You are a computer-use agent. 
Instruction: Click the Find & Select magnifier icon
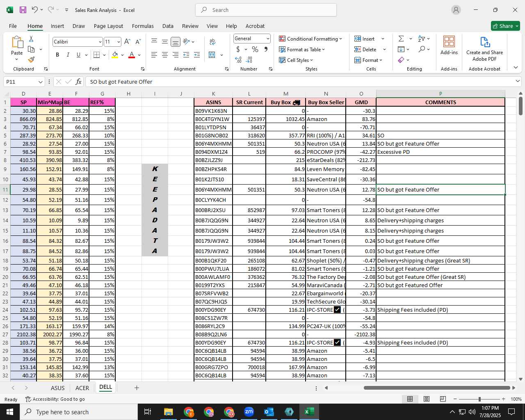[422, 49]
